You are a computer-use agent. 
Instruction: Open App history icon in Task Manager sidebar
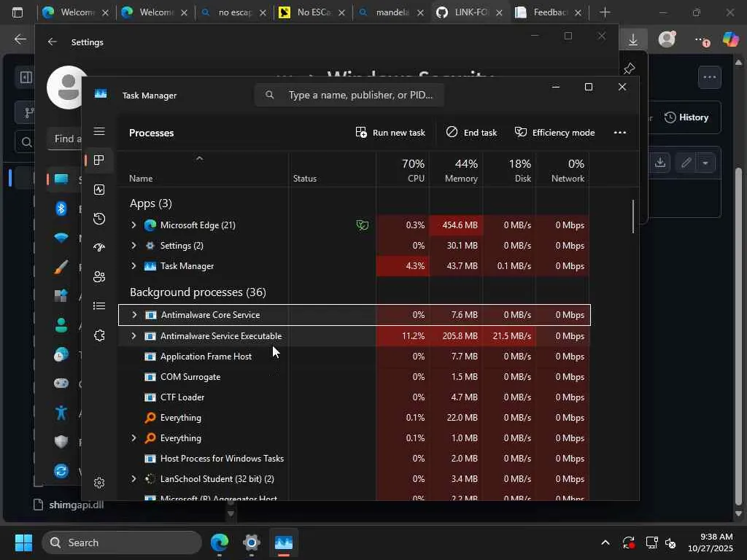(x=99, y=219)
